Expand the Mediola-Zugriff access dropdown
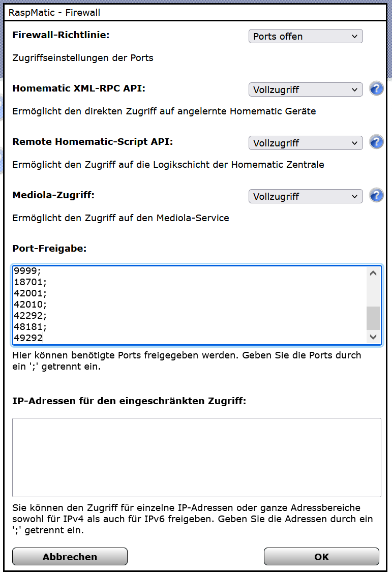The height and width of the screenshot is (576, 392). pyautogui.click(x=305, y=197)
